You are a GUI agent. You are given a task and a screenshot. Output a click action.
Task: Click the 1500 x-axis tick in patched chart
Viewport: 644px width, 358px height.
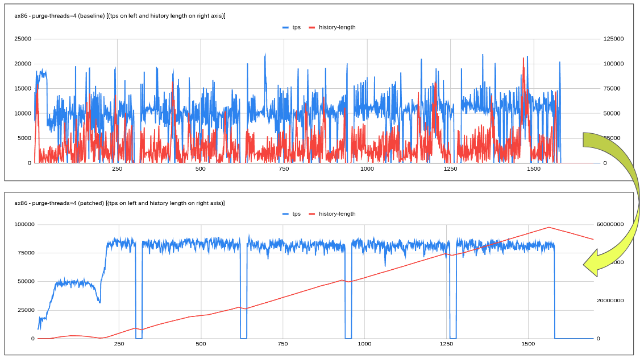(x=528, y=344)
